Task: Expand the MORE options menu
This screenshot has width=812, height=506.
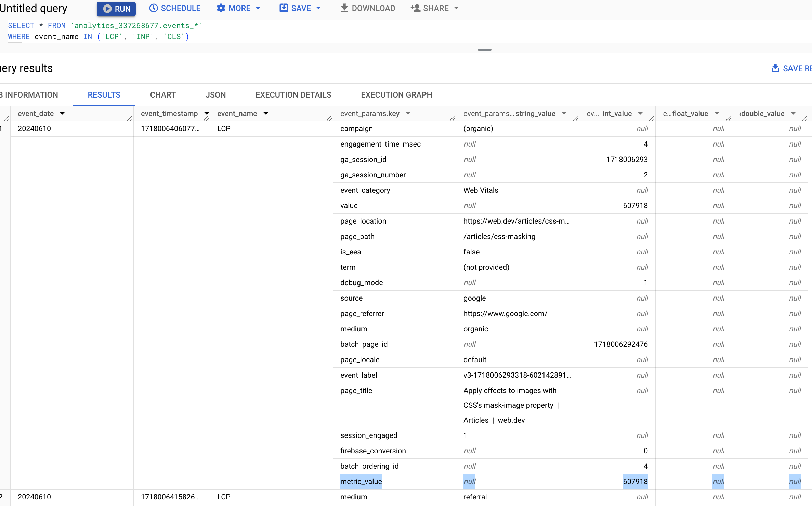Action: [239, 8]
